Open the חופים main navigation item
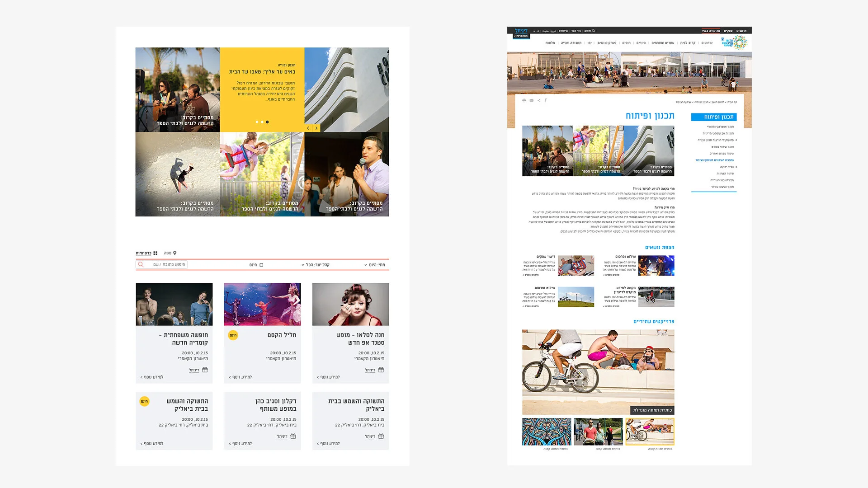The image size is (868, 488). tap(626, 43)
